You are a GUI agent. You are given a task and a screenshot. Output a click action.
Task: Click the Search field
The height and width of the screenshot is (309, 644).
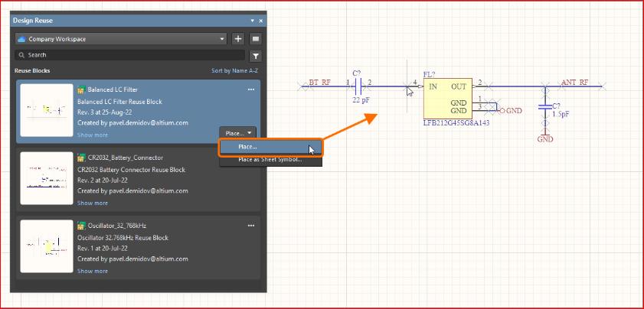(129, 55)
